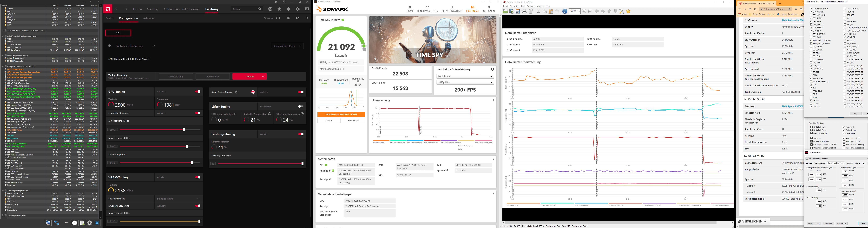Image resolution: width=868 pixels, height=228 pixels.
Task: Go back using AMD Software back arrow
Action: tap(117, 9)
